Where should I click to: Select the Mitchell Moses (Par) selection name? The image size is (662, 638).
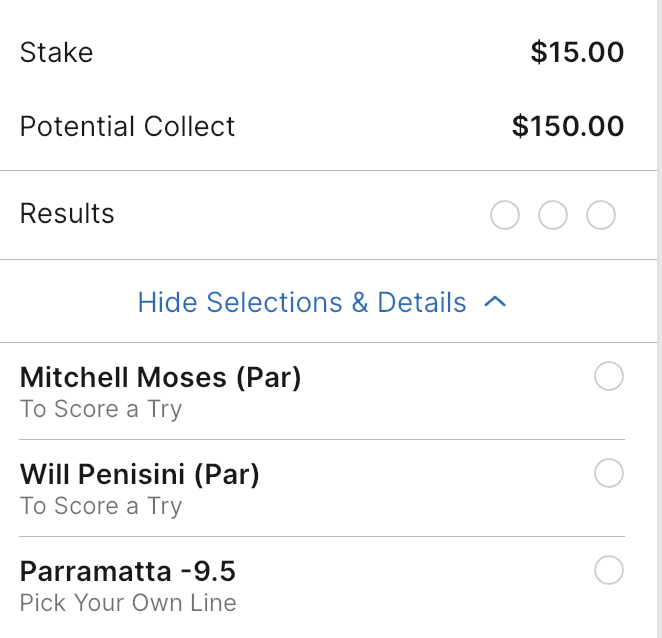[x=160, y=377]
